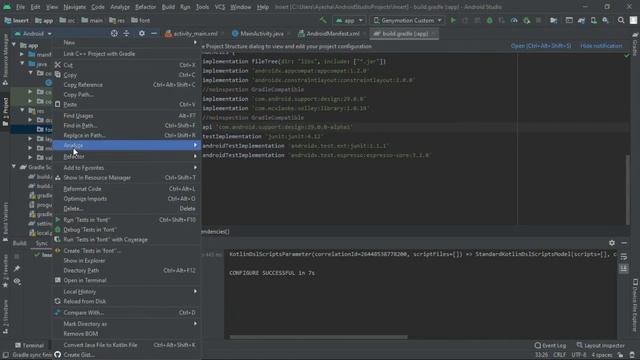Collapse the Gradle Scripts node
This screenshot has height=360, width=640.
pos(14,167)
